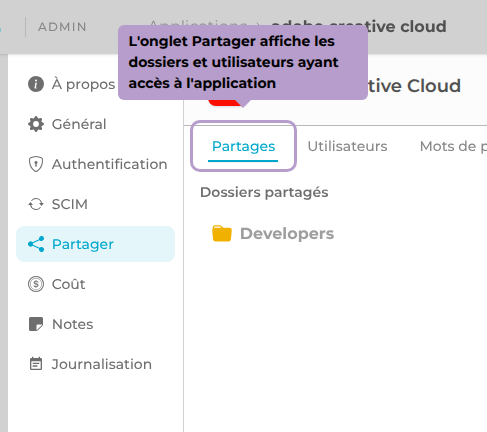Click the calendar log icon for Journalisation

(x=36, y=364)
